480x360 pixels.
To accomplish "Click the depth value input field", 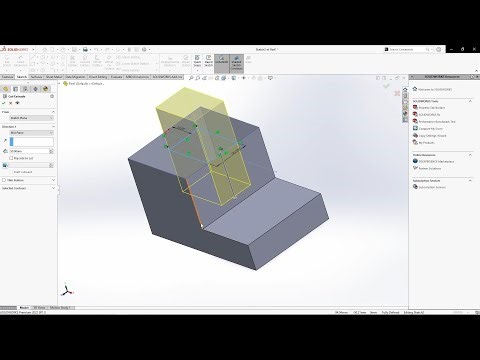I will tap(29, 151).
